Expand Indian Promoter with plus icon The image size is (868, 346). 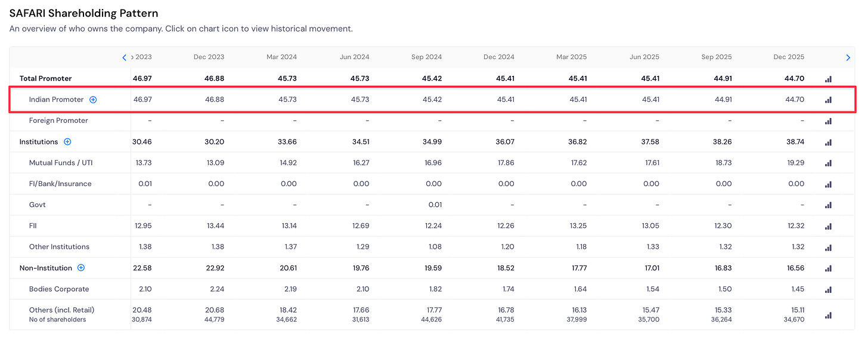click(93, 100)
